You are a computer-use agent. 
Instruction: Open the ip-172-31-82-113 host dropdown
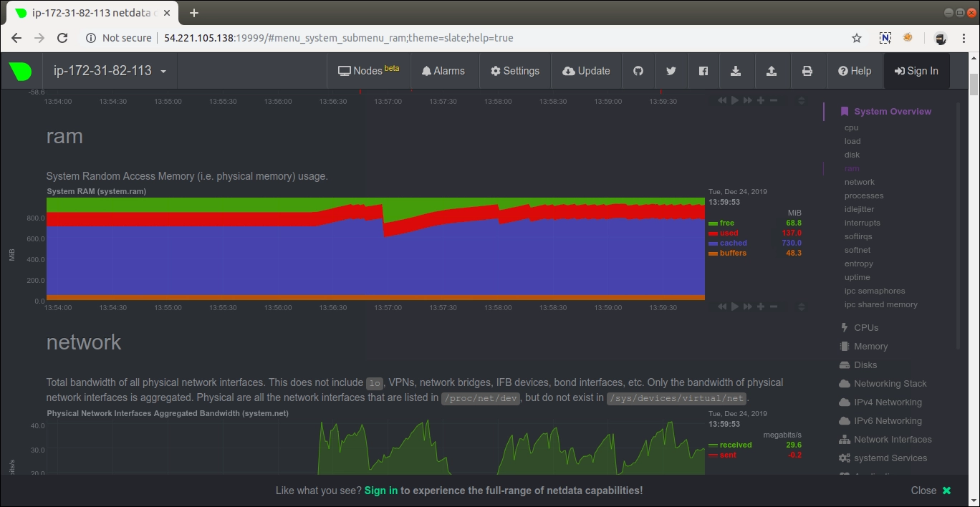click(110, 71)
